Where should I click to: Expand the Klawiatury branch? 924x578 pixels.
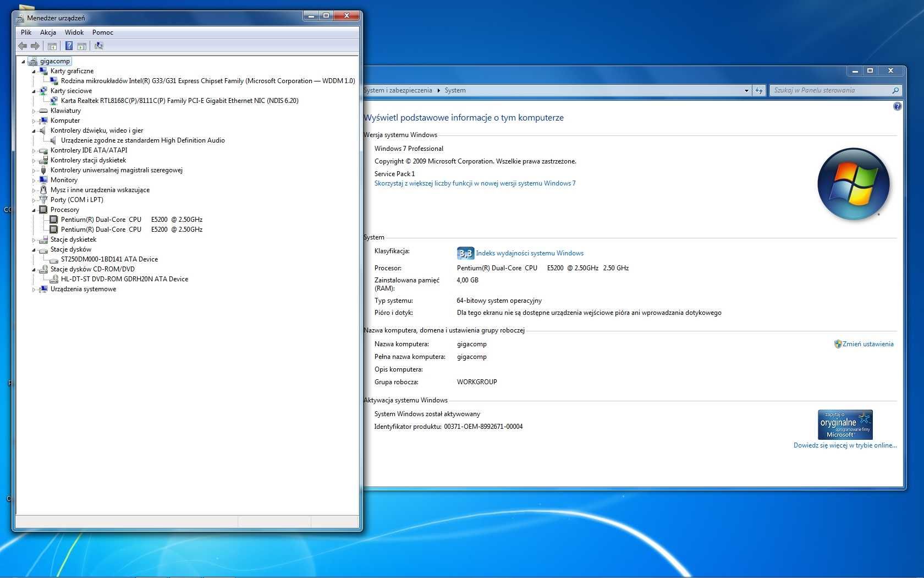[34, 111]
